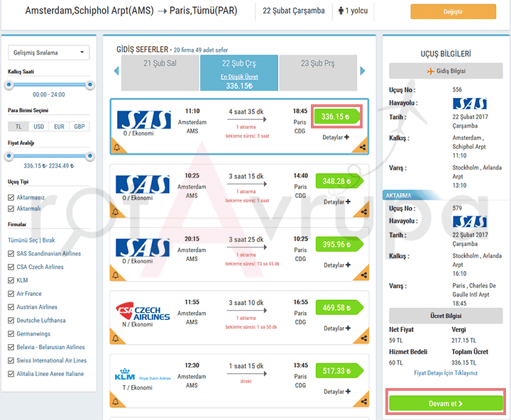
Task: Select the 517.33 KLM price tag
Action: point(336,372)
